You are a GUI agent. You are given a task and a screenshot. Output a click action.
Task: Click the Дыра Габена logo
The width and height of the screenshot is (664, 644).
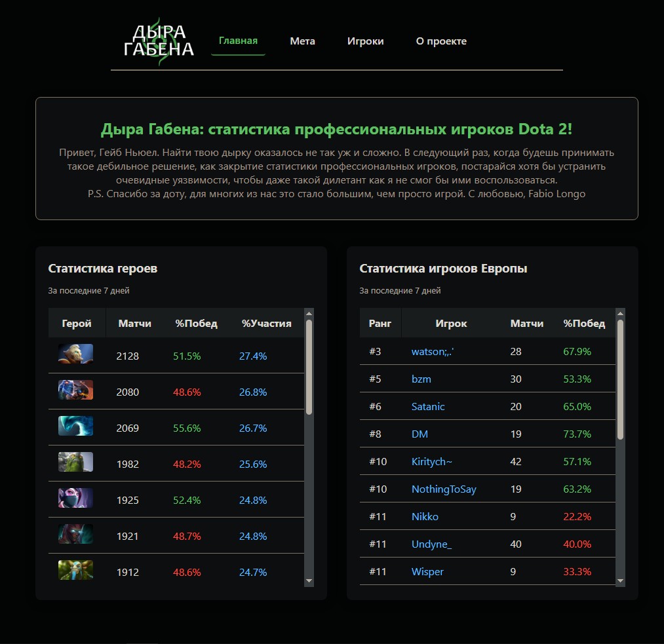point(159,41)
